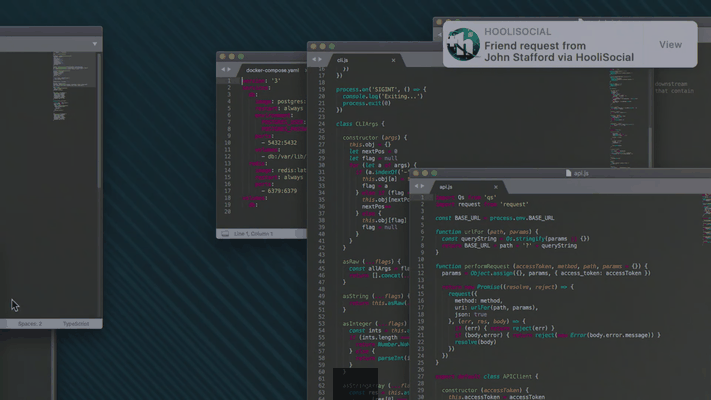
Task: Click the vertical scrollbar in left window
Action: point(99,120)
